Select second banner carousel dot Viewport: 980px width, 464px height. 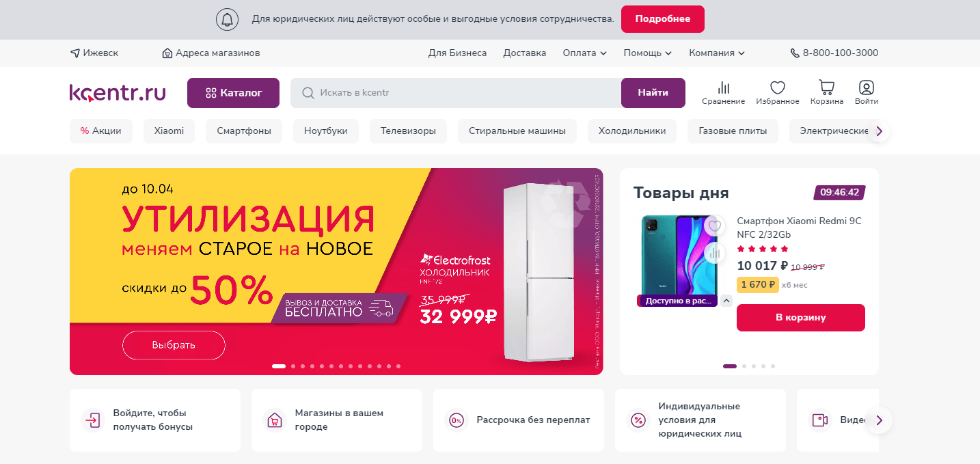(293, 366)
